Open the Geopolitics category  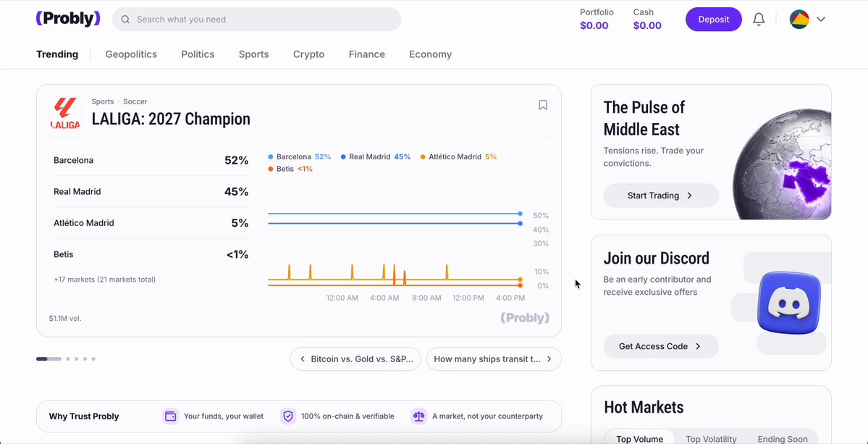(131, 54)
